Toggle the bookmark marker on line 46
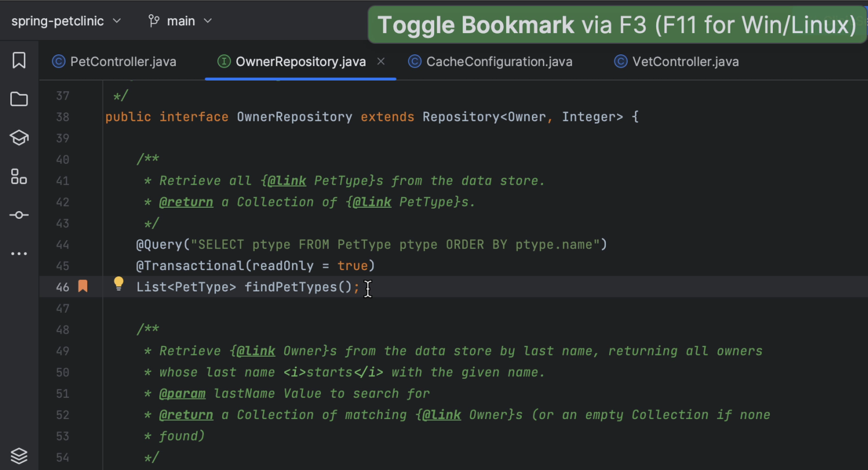 [83, 287]
